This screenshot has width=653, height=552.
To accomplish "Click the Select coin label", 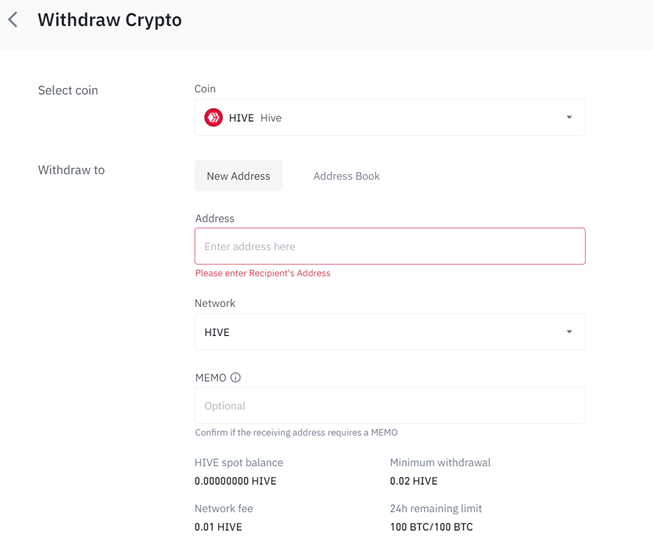I will click(x=68, y=90).
